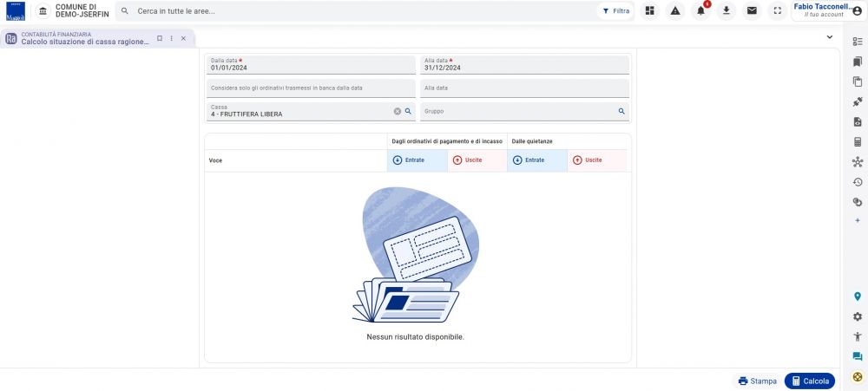Click the plus icon in right sidebar

[858, 221]
